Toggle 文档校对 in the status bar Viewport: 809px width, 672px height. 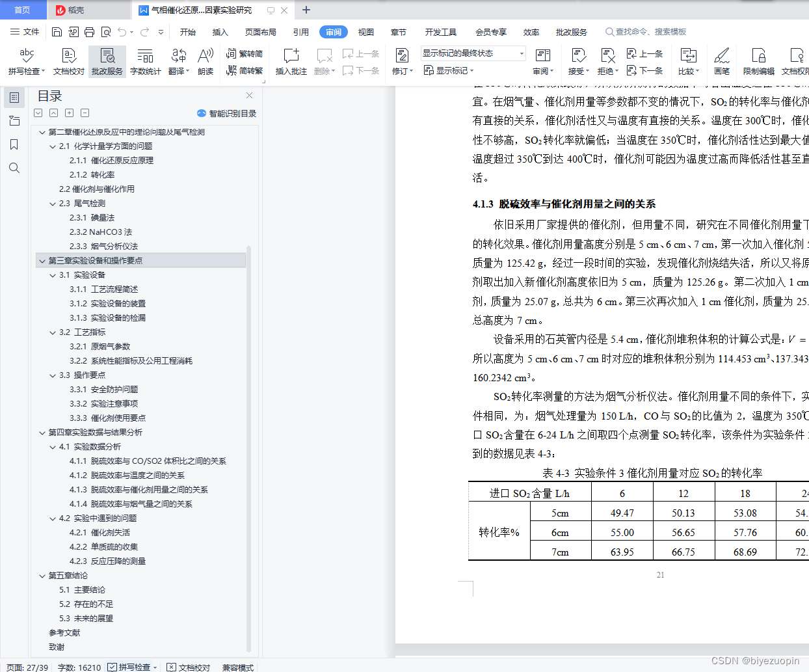click(189, 667)
